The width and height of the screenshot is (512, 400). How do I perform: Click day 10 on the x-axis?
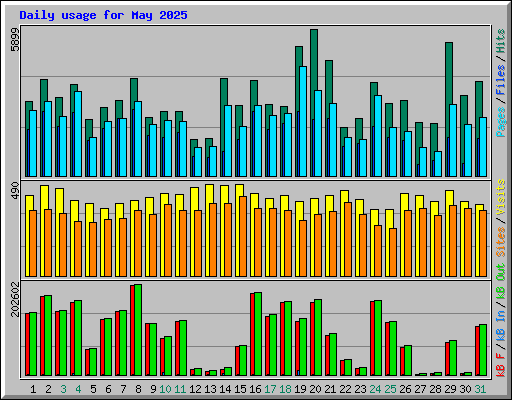pyautogui.click(x=165, y=389)
